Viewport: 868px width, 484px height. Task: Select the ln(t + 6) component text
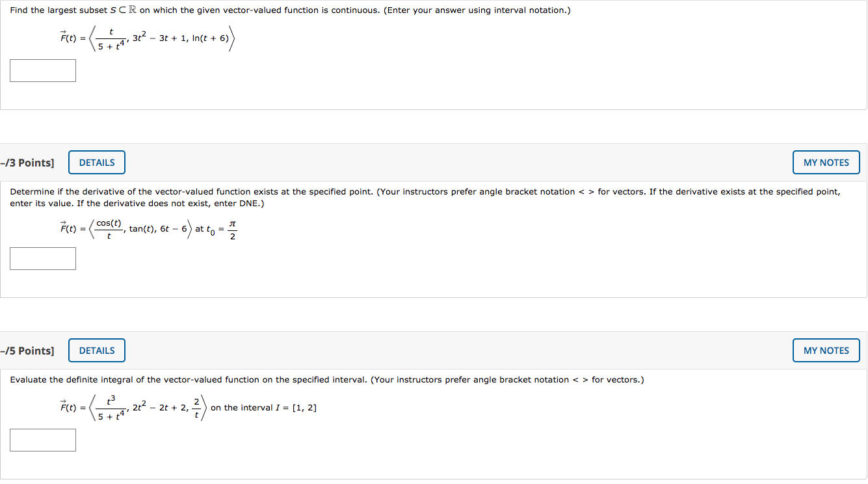(211, 38)
